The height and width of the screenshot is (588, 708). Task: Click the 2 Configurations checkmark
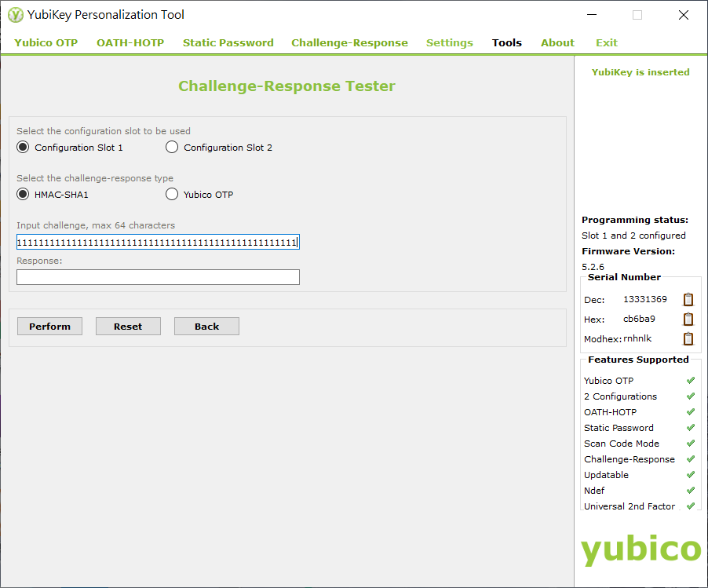coord(691,396)
